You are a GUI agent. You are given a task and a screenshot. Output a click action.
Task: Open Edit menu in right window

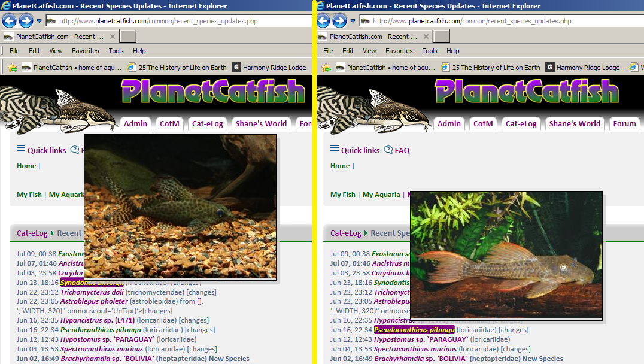point(348,51)
